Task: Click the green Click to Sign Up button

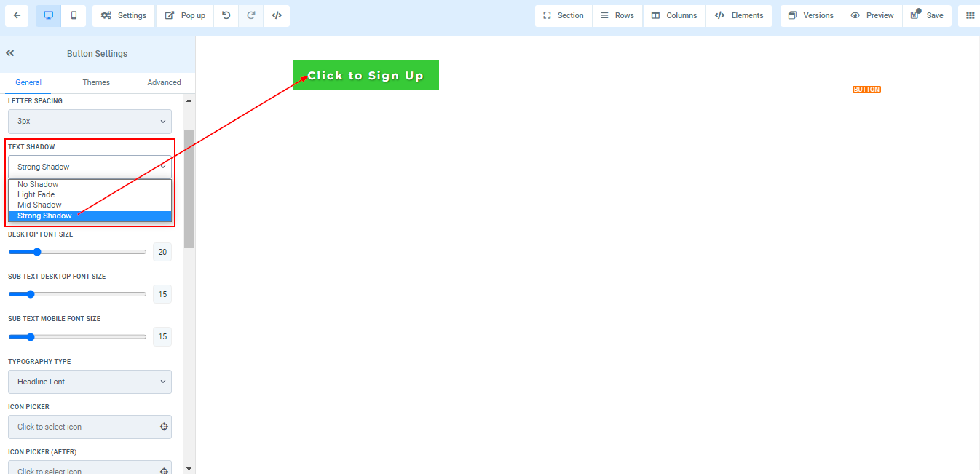Action: (x=365, y=76)
